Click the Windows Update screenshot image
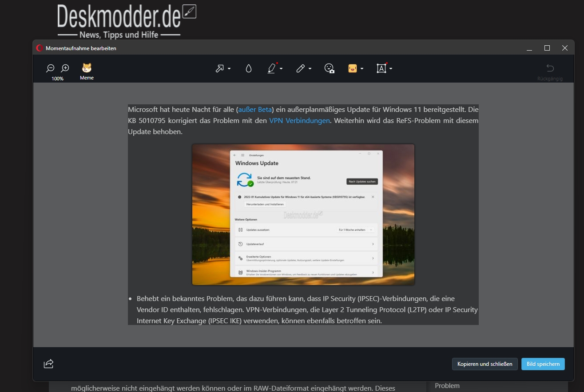Screen dimensions: 584x392 303,214
